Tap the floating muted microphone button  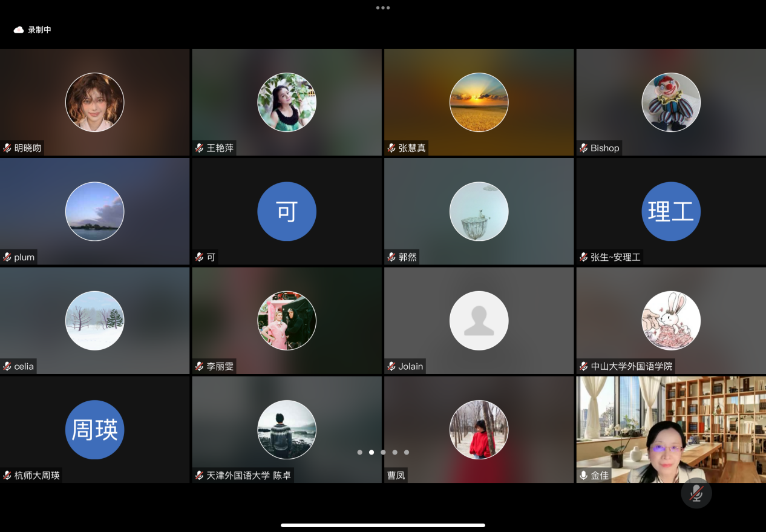[696, 493]
